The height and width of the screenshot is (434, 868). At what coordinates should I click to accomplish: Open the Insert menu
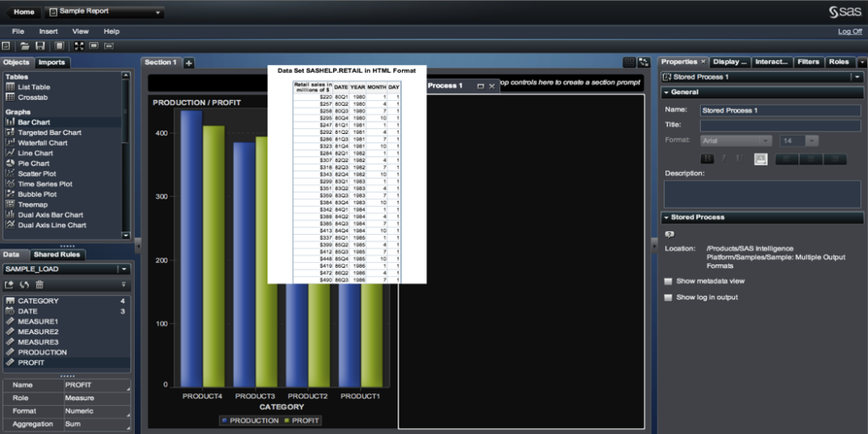pyautogui.click(x=48, y=31)
